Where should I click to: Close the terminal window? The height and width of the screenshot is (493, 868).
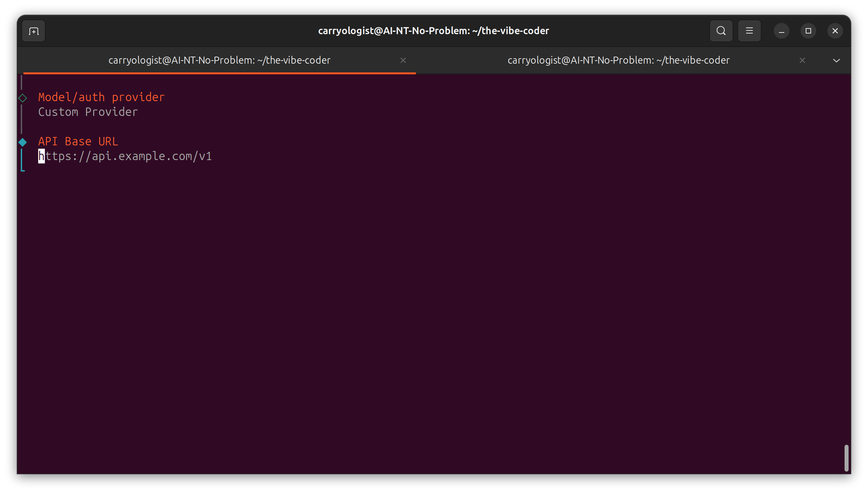(x=835, y=31)
